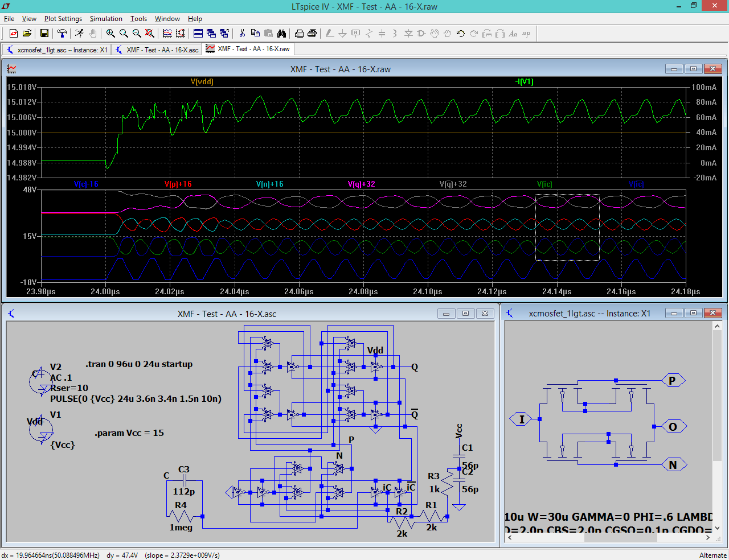Click scroll-down arrow in xcmosfet window scrollbar
Image resolution: width=729 pixels, height=560 pixels.
tap(717, 528)
